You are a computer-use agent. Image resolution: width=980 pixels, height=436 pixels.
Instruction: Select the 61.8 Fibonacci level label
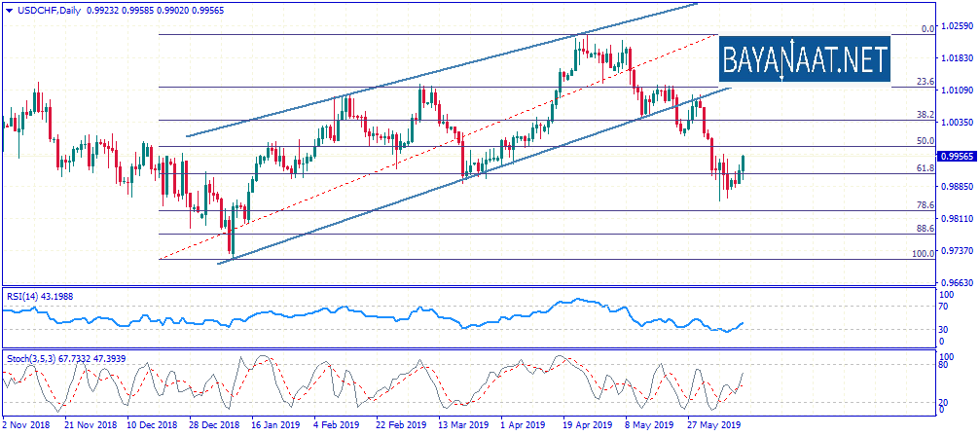pyautogui.click(x=926, y=168)
